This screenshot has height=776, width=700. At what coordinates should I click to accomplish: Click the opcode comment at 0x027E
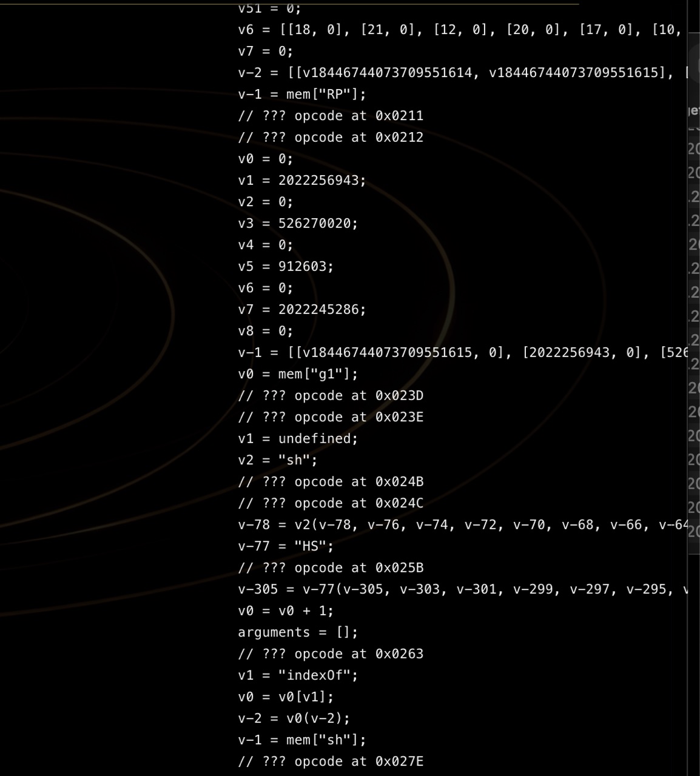[331, 761]
